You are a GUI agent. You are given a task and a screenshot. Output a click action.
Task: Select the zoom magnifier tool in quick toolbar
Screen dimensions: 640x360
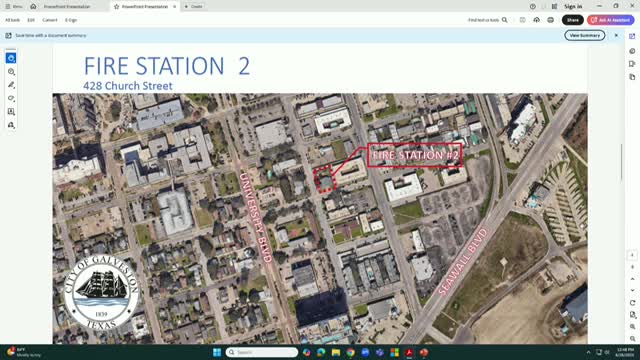(11, 72)
